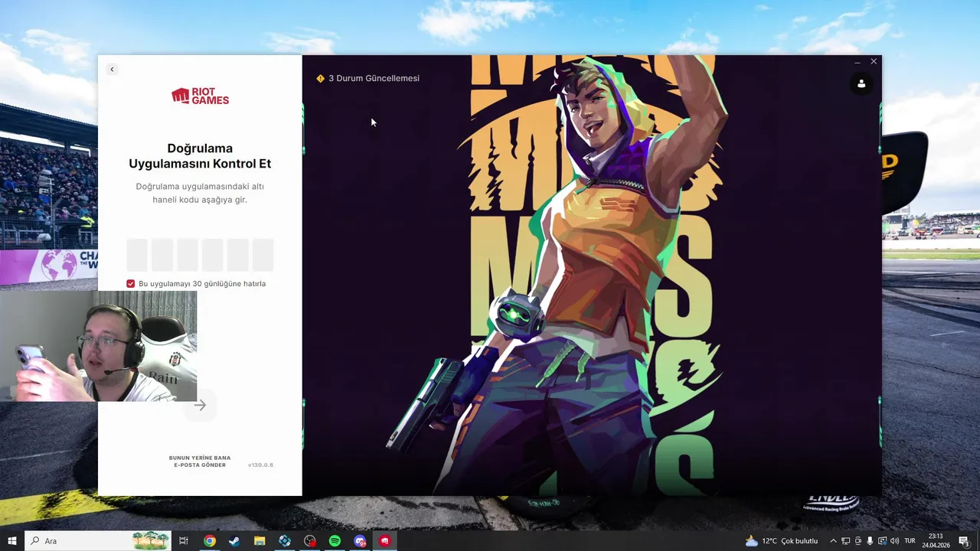Click the yellow status warning icon
This screenshot has width=980, height=551.
click(x=320, y=78)
